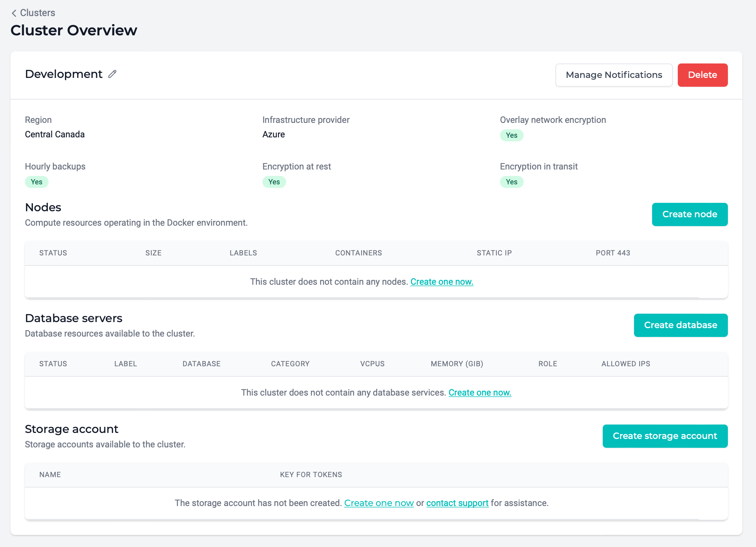Click the Yes badge under Encryption in transit
The width and height of the screenshot is (756, 547).
[x=511, y=182]
